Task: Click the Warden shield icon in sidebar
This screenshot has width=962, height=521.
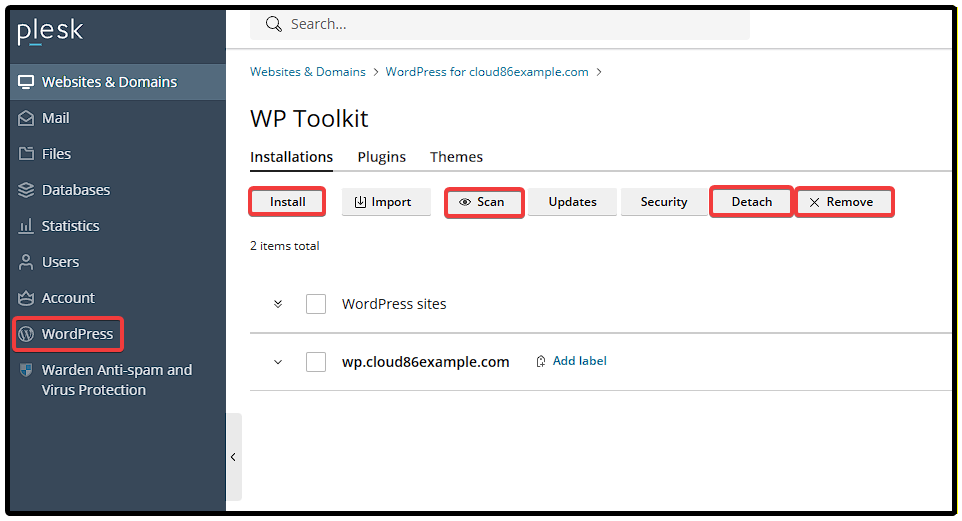Action: 26,370
